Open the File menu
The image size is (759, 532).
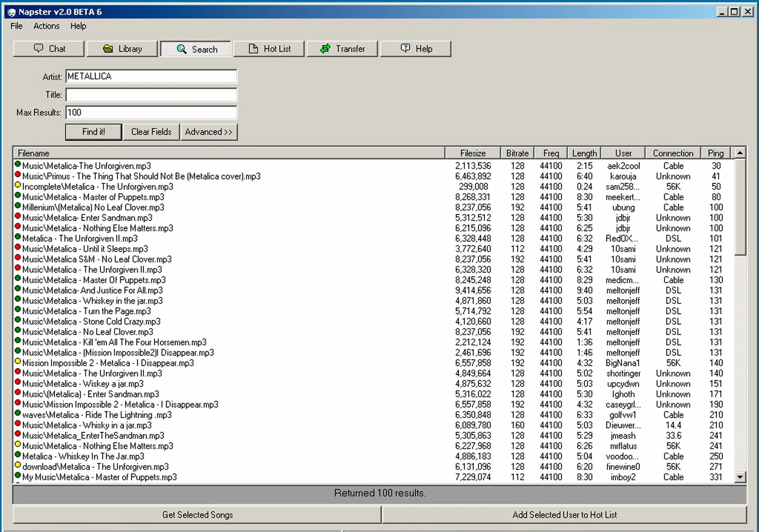tap(16, 26)
